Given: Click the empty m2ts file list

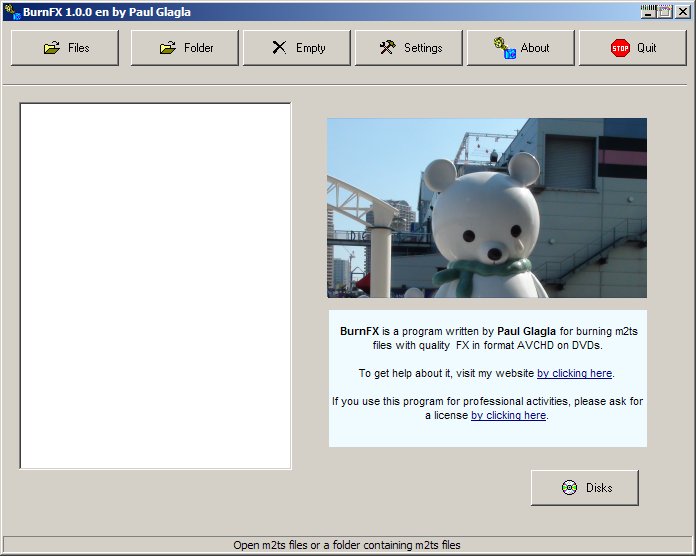Looking at the screenshot, I should (x=155, y=286).
